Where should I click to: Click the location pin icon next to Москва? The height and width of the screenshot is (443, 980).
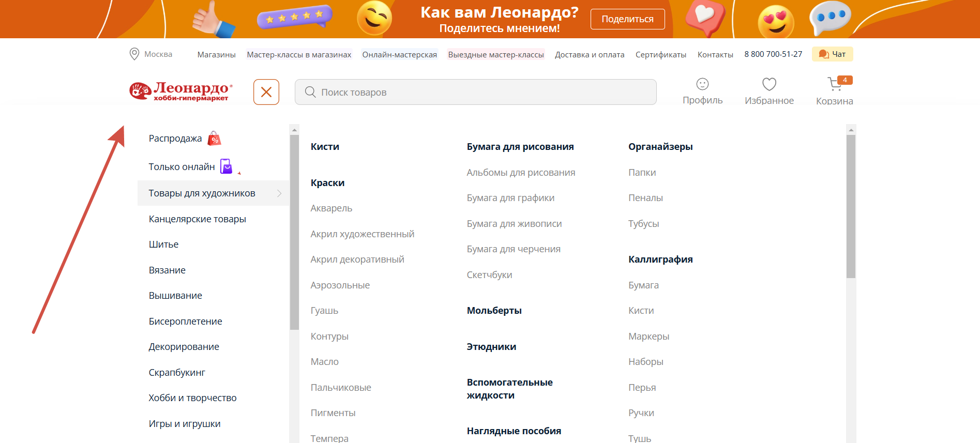(x=134, y=54)
